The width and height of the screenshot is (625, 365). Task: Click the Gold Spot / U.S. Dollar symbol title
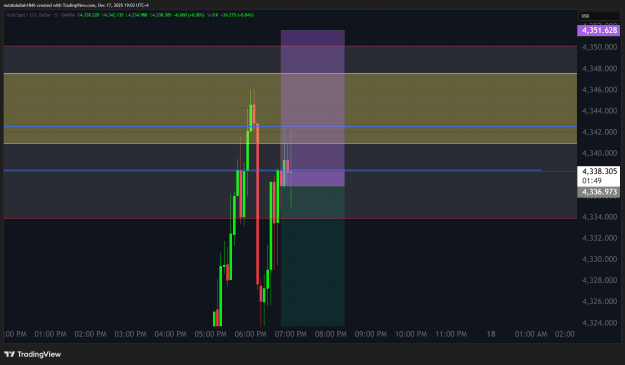click(x=29, y=15)
